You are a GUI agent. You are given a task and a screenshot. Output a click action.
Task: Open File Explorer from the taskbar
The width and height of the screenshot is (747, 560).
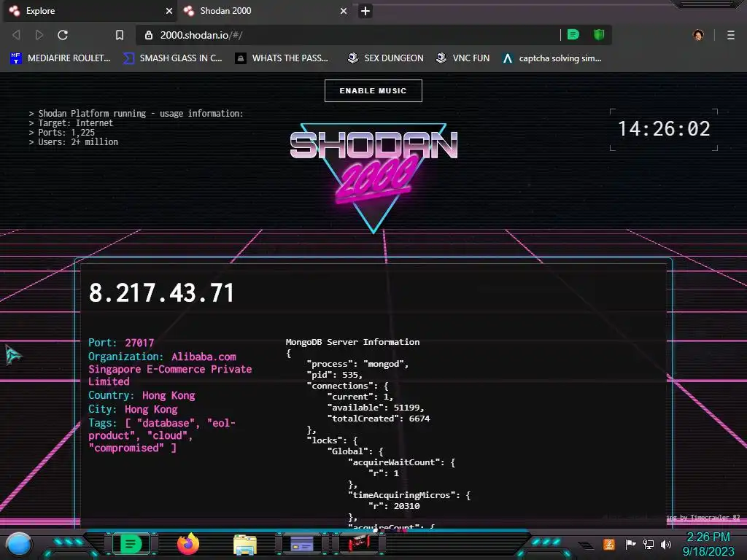click(x=245, y=545)
